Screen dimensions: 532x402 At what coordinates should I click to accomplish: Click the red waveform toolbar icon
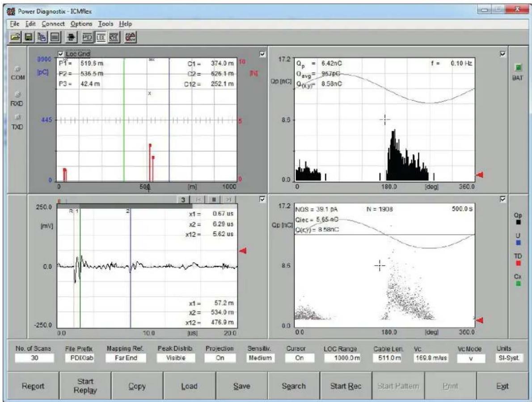tap(130, 37)
